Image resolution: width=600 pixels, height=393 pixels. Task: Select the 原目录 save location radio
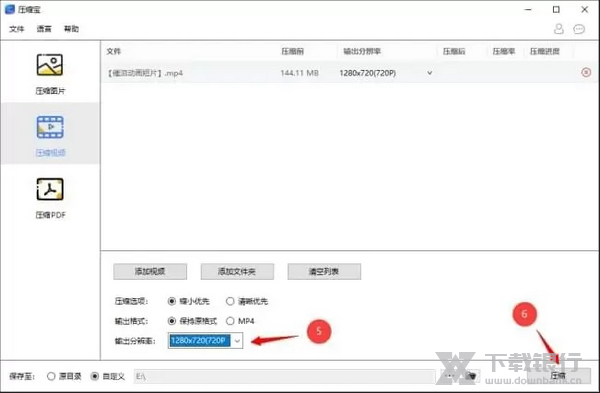point(51,376)
